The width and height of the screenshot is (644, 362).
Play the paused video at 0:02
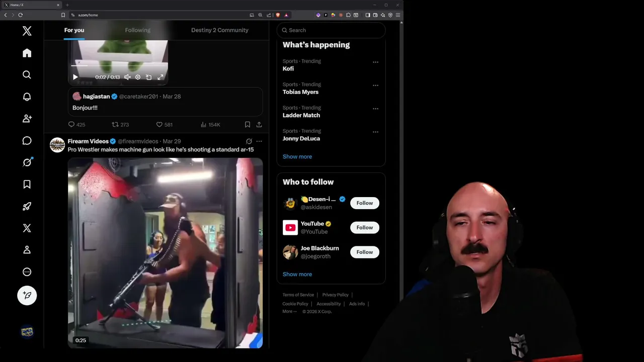(x=75, y=77)
